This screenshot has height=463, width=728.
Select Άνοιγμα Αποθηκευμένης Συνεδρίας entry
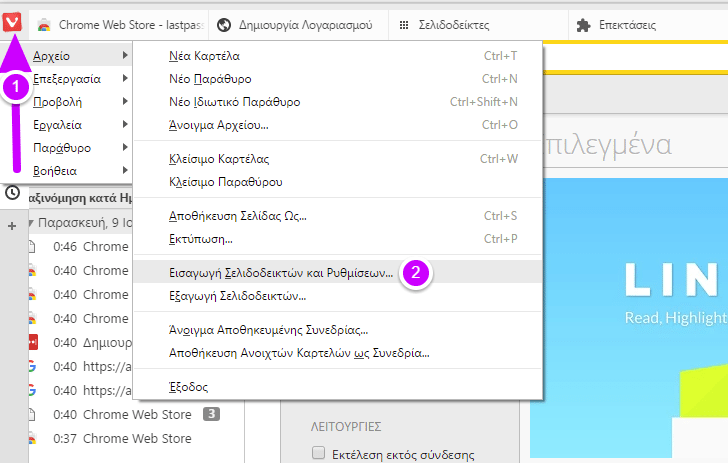[338, 331]
